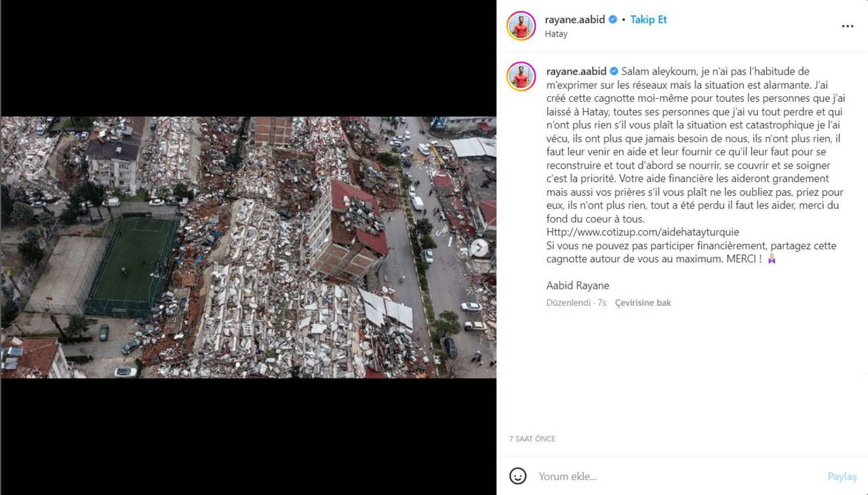The width and height of the screenshot is (868, 495).
Task: Open rayane.aabid username in the caption
Action: point(576,71)
